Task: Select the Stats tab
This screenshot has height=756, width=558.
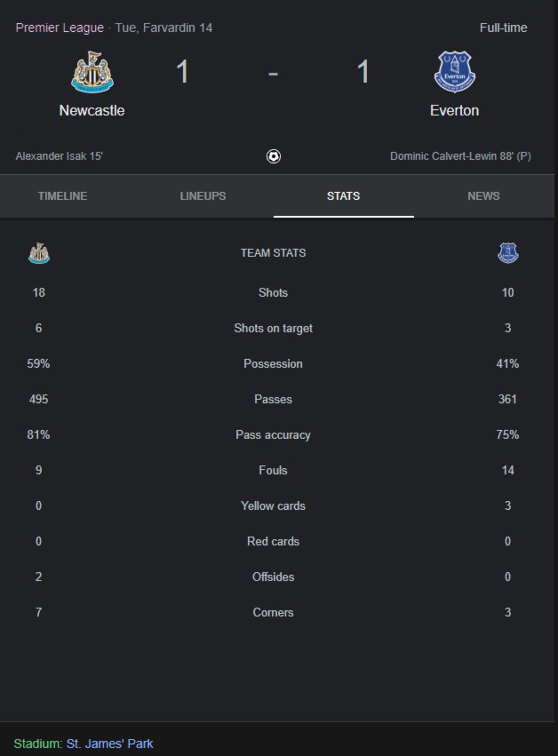Action: point(343,196)
